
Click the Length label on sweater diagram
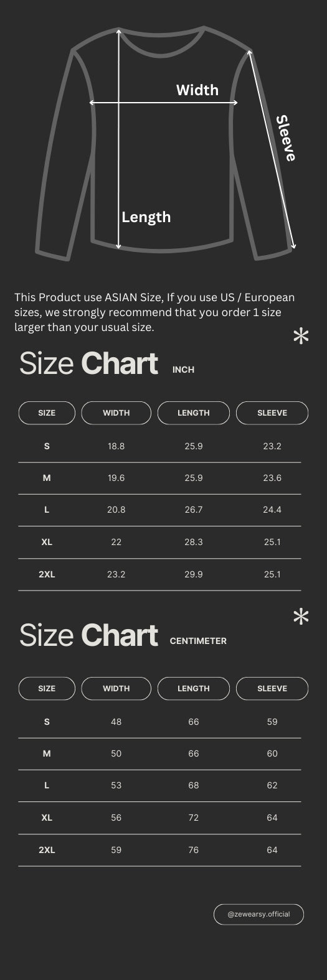146,217
